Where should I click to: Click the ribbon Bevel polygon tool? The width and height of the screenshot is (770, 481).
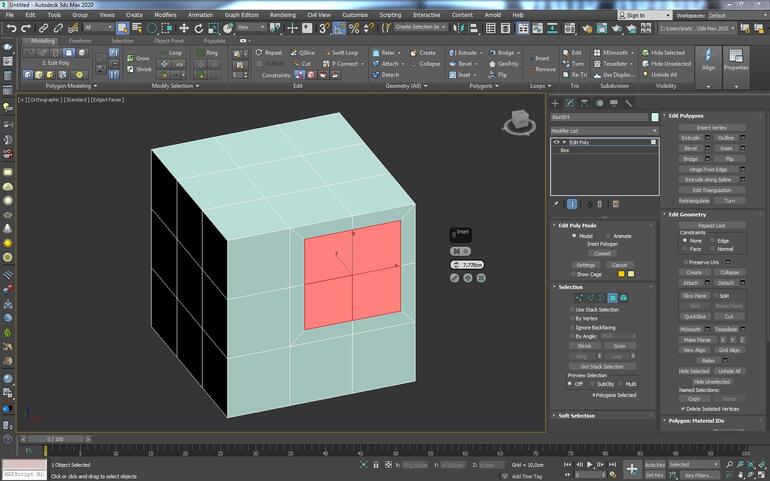click(x=461, y=64)
